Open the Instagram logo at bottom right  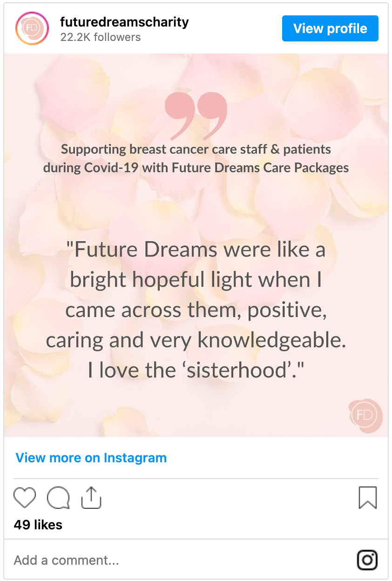[x=367, y=560]
